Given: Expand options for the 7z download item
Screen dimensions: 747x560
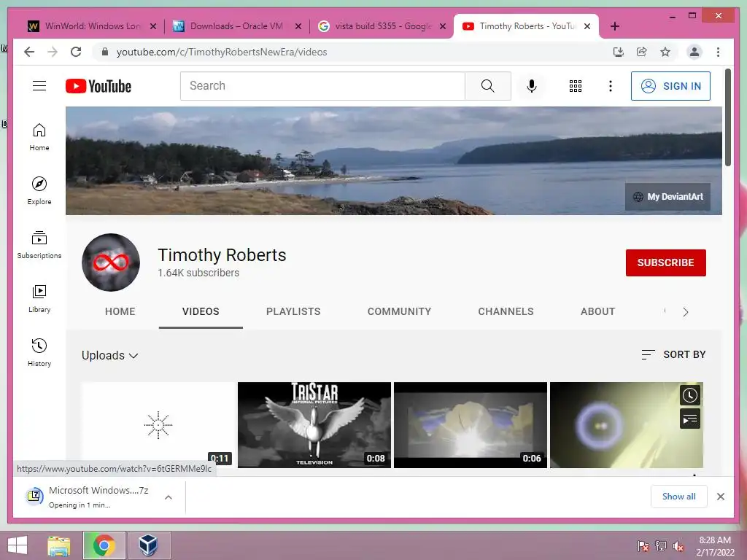Looking at the screenshot, I should [169, 497].
